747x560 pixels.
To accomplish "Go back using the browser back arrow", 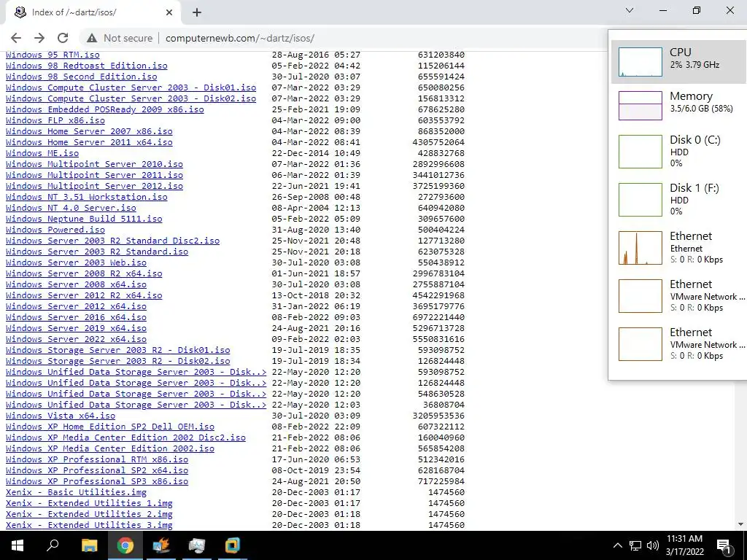I will coord(16,38).
